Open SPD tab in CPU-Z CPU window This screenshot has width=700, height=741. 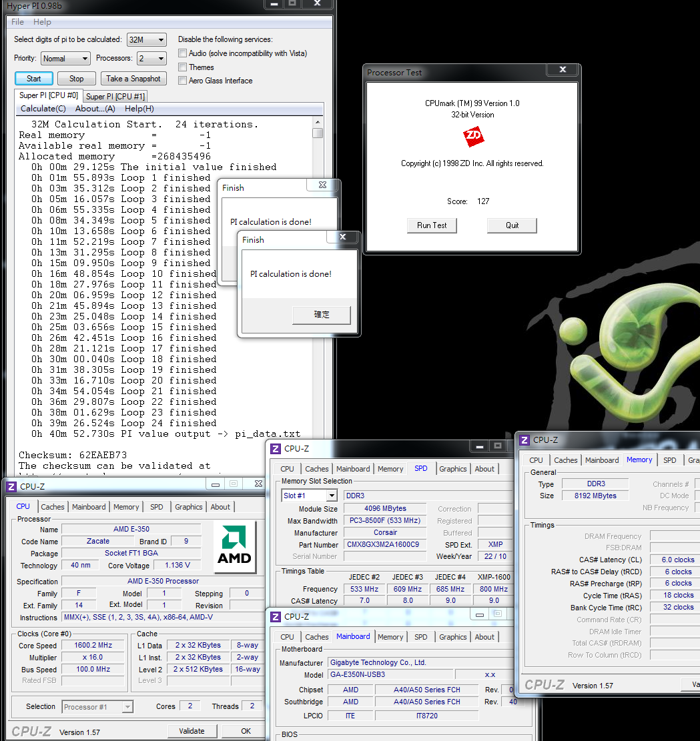pyautogui.click(x=157, y=507)
